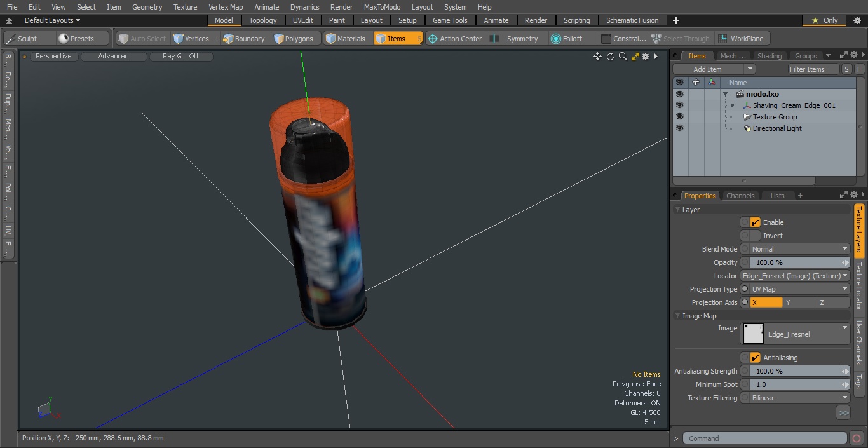The height and width of the screenshot is (448, 868).
Task: Set Projection Axis to Y
Action: [x=799, y=302]
